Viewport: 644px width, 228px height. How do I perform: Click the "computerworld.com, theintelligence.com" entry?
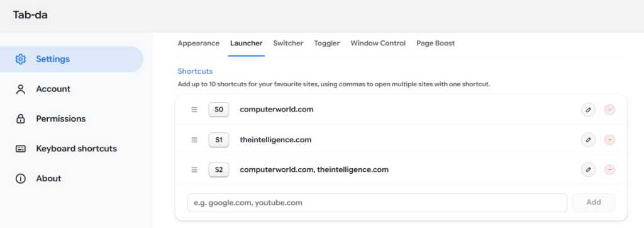point(314,169)
